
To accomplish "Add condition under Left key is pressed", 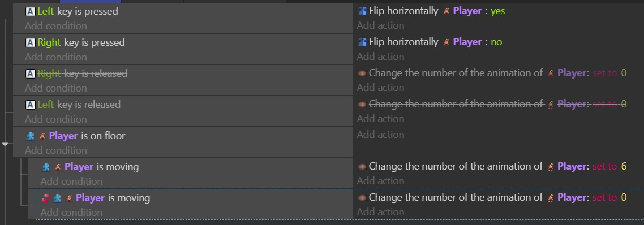I will tap(56, 26).
